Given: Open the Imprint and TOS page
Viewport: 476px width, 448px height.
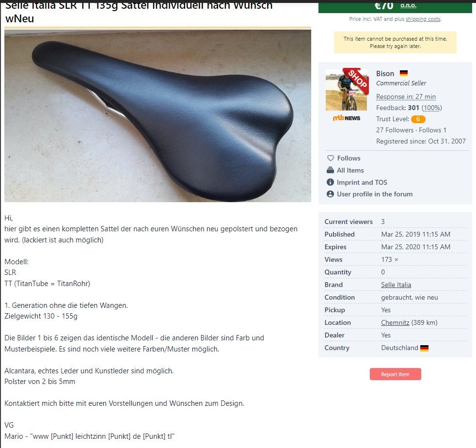Looking at the screenshot, I should pyautogui.click(x=362, y=182).
